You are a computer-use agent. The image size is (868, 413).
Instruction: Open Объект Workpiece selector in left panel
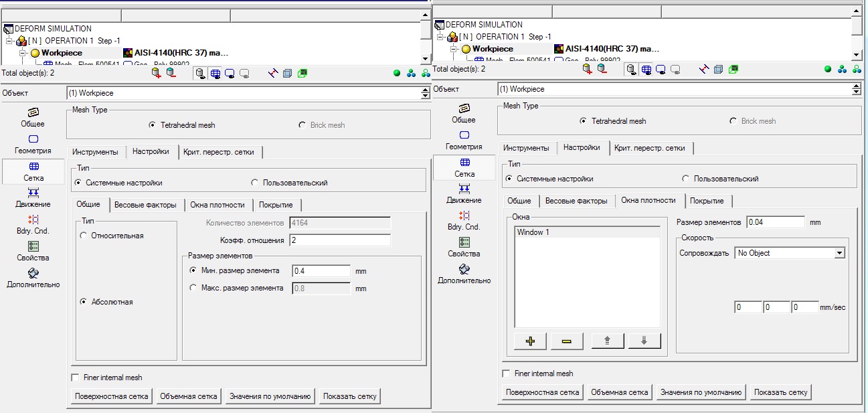point(248,94)
